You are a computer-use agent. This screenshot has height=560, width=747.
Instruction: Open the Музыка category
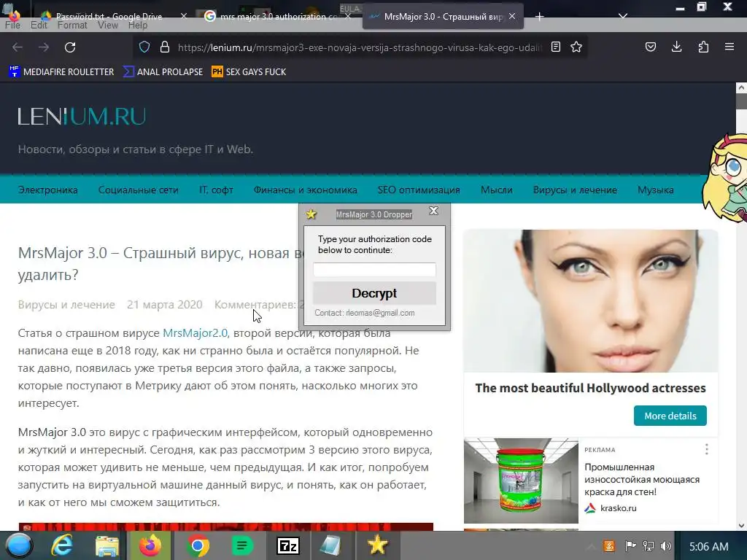point(656,190)
